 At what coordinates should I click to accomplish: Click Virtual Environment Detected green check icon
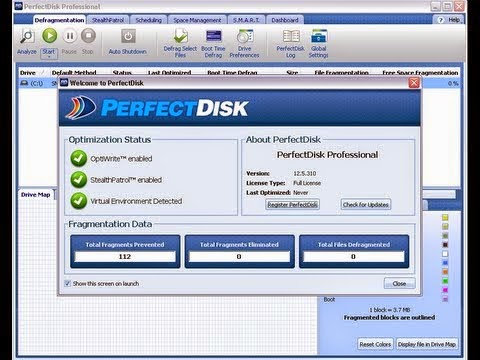79,201
